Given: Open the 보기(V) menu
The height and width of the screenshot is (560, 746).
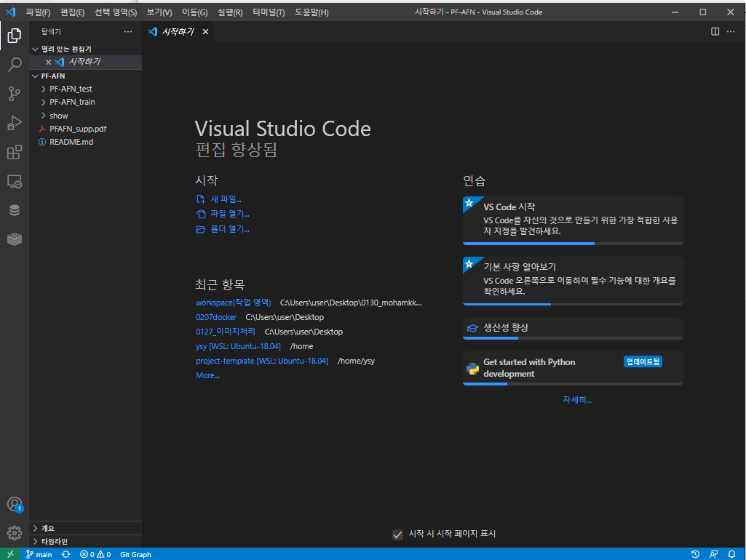Looking at the screenshot, I should [159, 12].
